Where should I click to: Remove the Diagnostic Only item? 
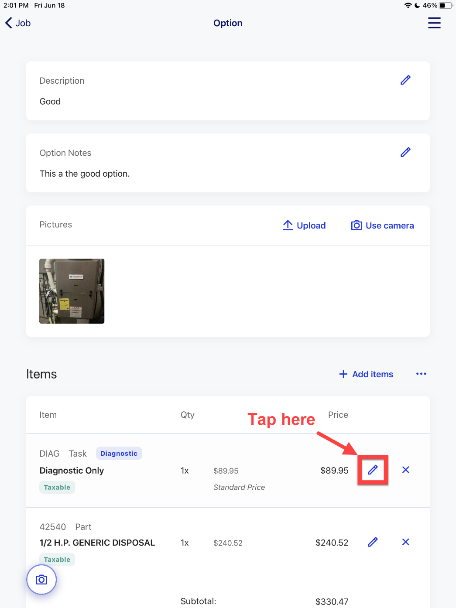tap(406, 470)
